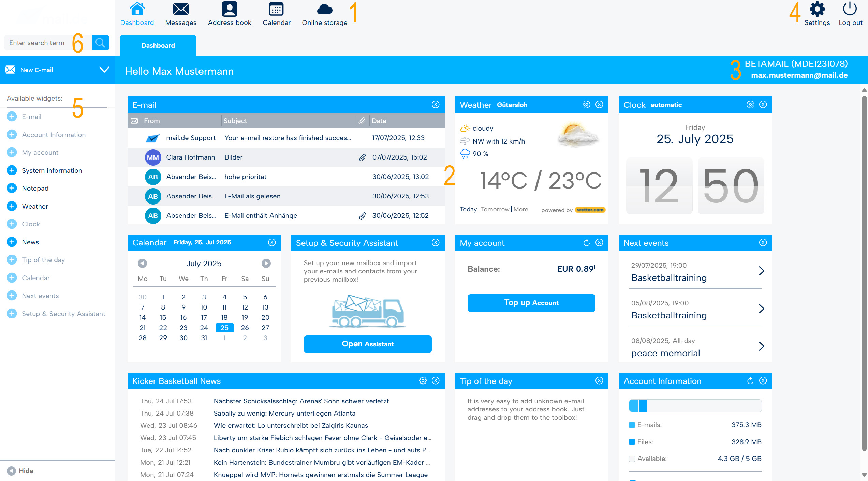Close the Kicker Basketball News widget
868x481 pixels.
click(x=436, y=381)
